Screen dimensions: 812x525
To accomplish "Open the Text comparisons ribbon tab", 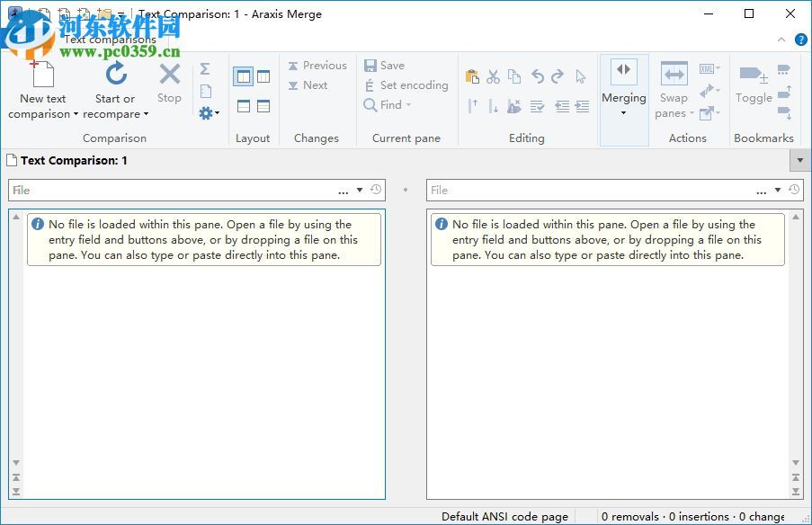I will point(110,40).
